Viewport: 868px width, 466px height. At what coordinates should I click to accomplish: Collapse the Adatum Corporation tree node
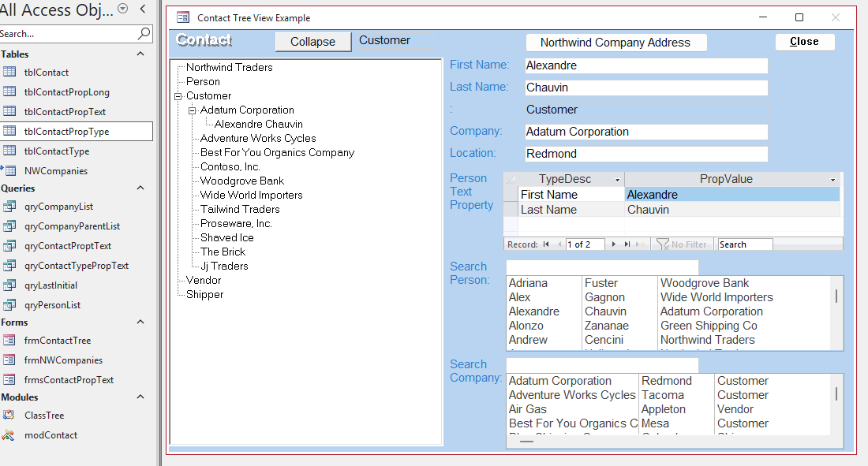pyautogui.click(x=192, y=110)
